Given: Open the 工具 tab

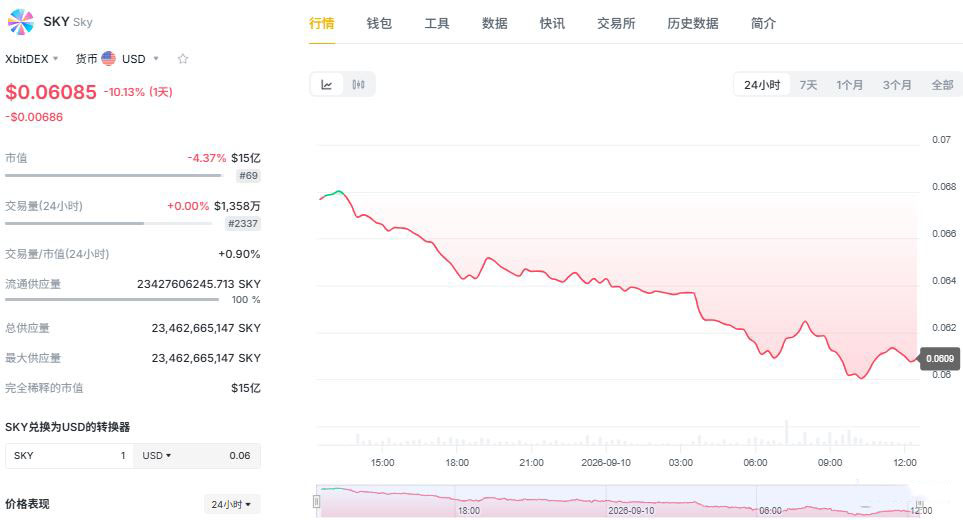Looking at the screenshot, I should tap(437, 23).
